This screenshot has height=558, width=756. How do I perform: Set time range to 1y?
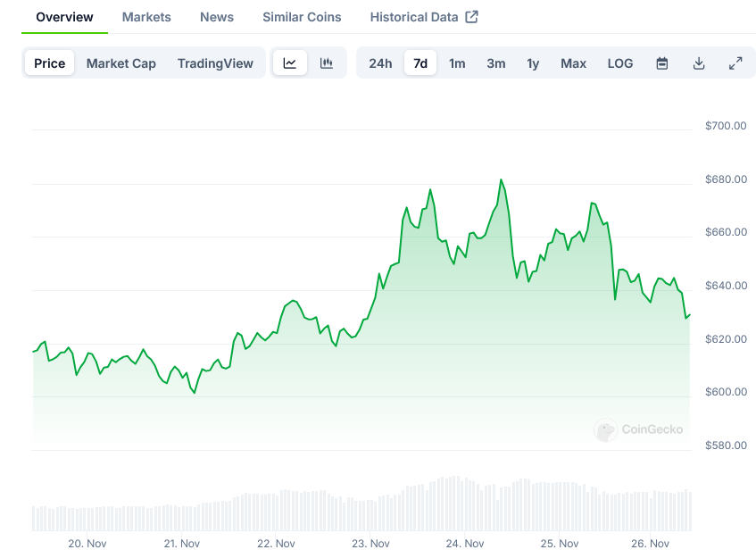click(x=533, y=63)
